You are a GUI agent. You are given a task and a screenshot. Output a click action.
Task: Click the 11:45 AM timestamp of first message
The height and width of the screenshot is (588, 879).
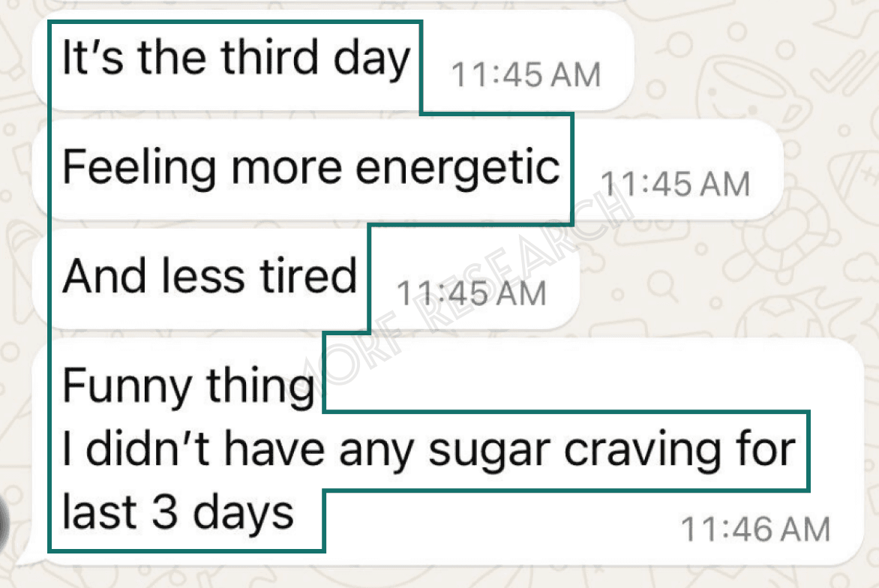pos(526,74)
